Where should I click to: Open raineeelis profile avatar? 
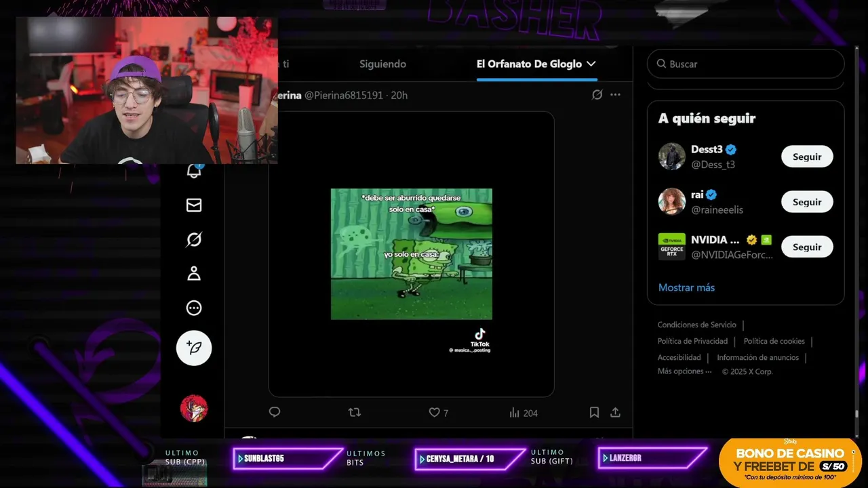point(672,202)
